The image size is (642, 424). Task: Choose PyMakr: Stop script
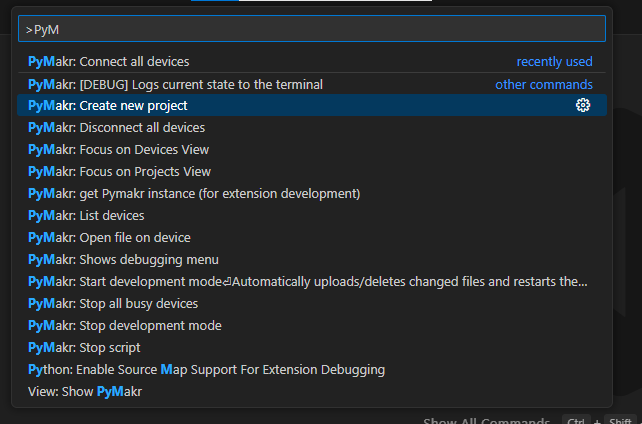pyautogui.click(x=84, y=348)
